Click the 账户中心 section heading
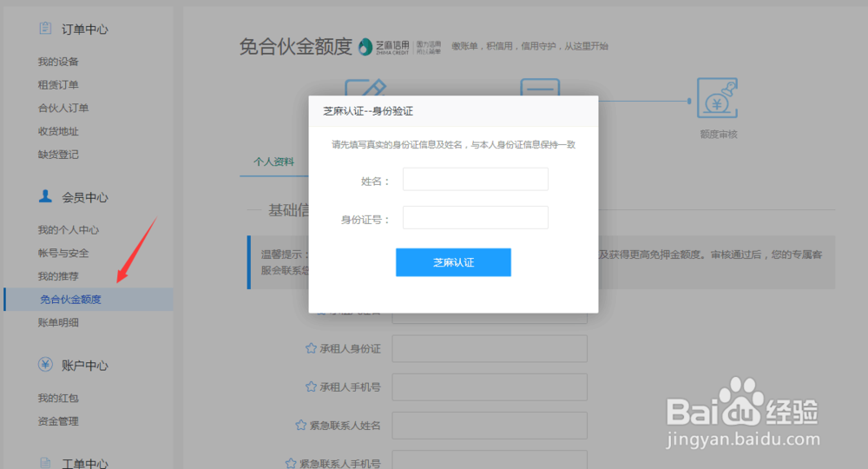The height and width of the screenshot is (469, 868). click(85, 366)
